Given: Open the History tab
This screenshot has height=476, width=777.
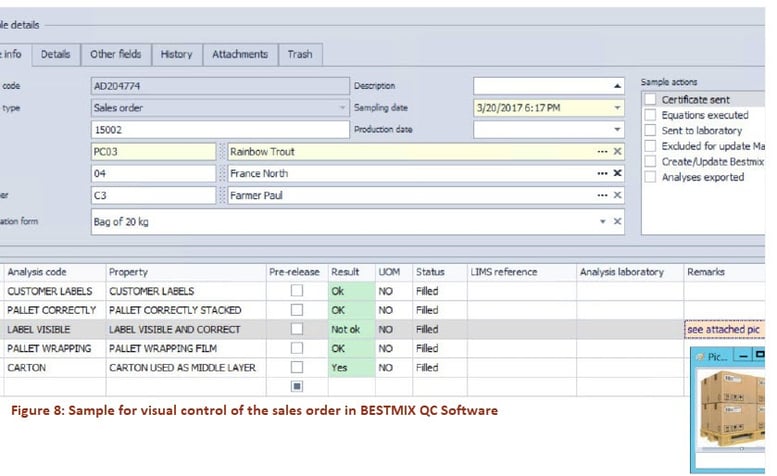Looking at the screenshot, I should click(176, 54).
